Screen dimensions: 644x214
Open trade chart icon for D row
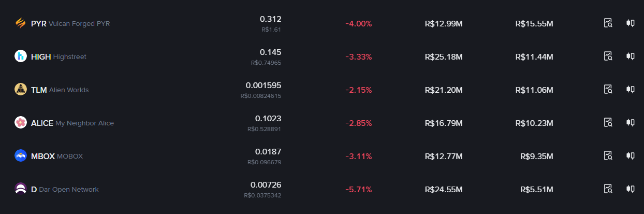click(630, 189)
